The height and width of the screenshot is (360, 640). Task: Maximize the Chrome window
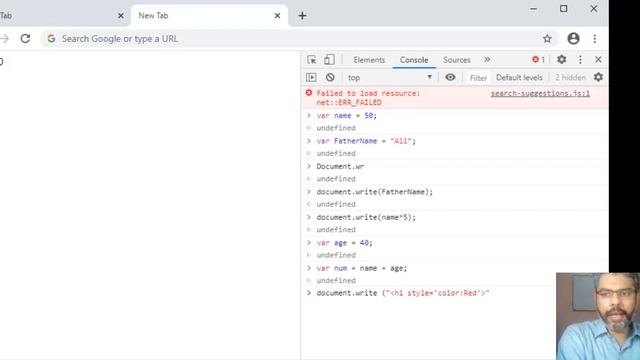point(564,9)
